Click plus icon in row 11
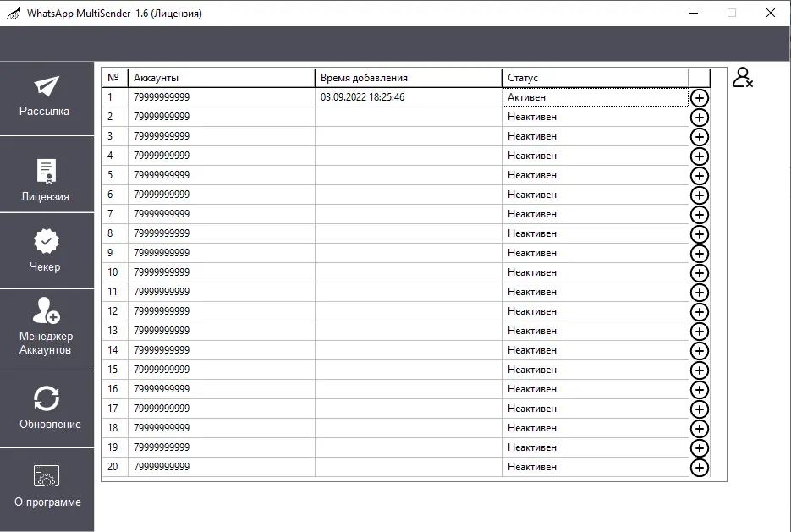The image size is (791, 532). (x=699, y=293)
